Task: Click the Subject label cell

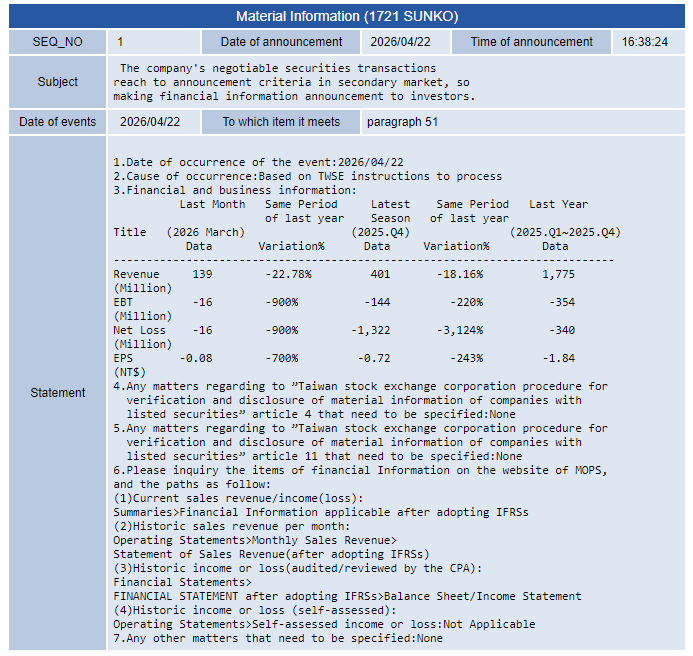Action: pos(57,82)
